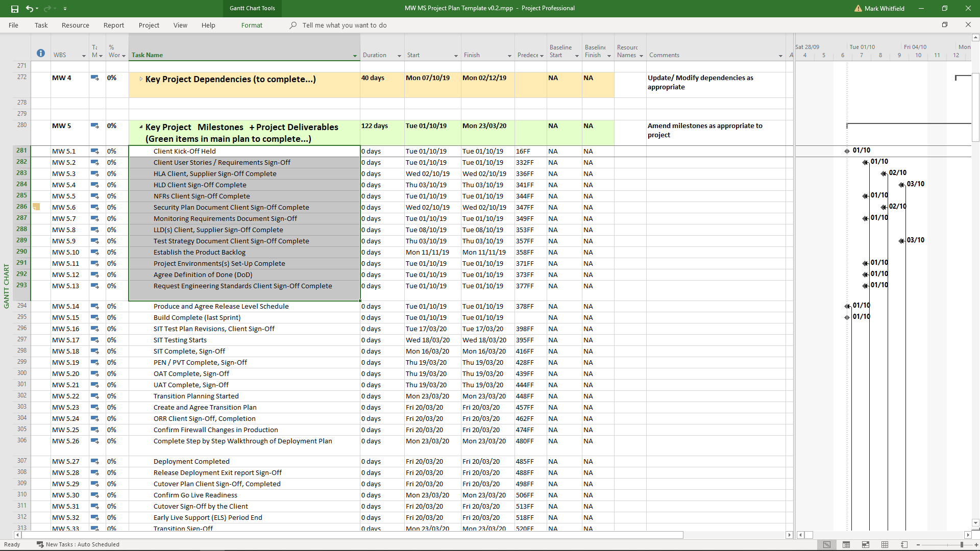This screenshot has width=980, height=551.
Task: Open the Start column filter dropdown
Action: (456, 56)
